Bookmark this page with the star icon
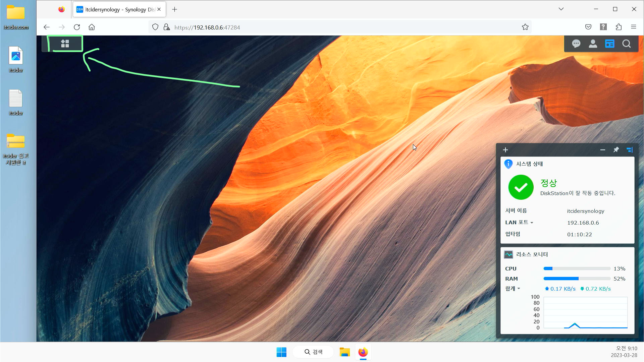 pos(525,27)
